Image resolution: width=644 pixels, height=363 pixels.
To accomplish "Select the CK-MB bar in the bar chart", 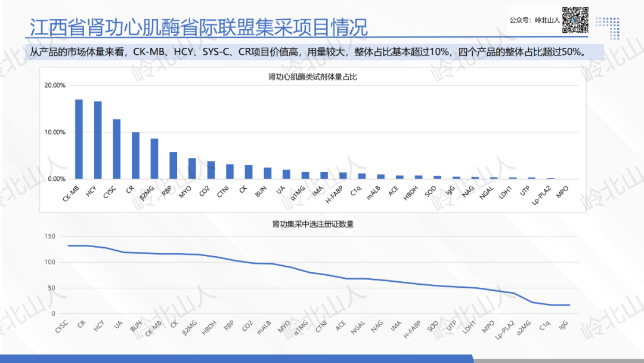I will [79, 139].
